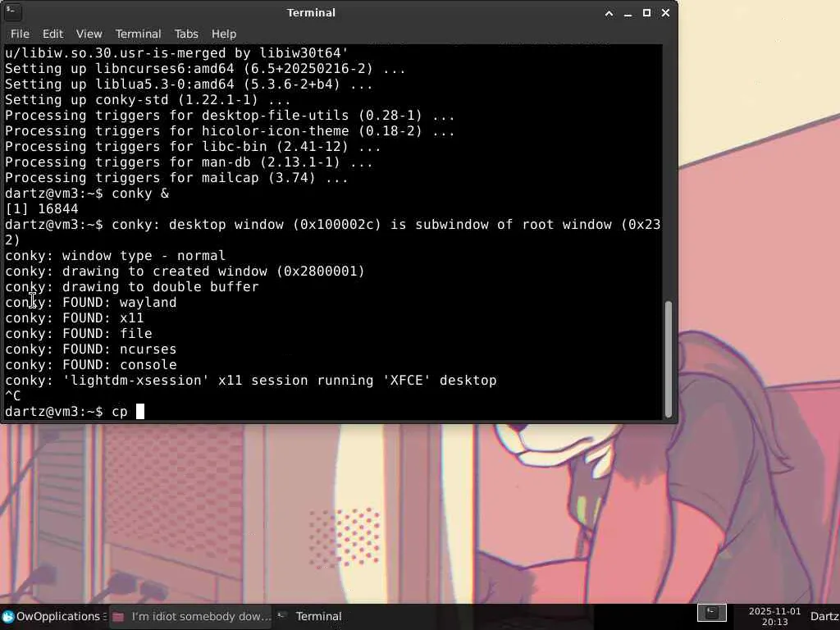
Task: Click the '[1] 16844' job output
Action: click(41, 209)
